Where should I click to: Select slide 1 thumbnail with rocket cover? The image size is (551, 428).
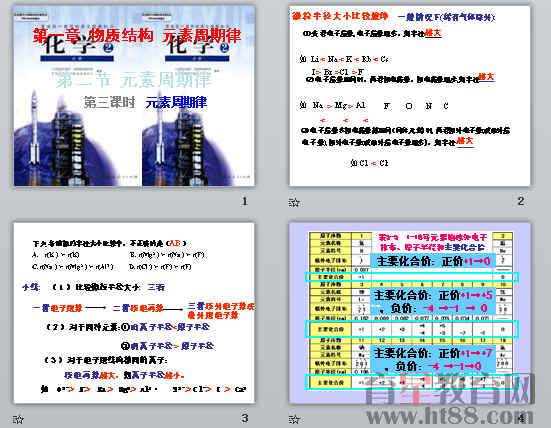134,96
